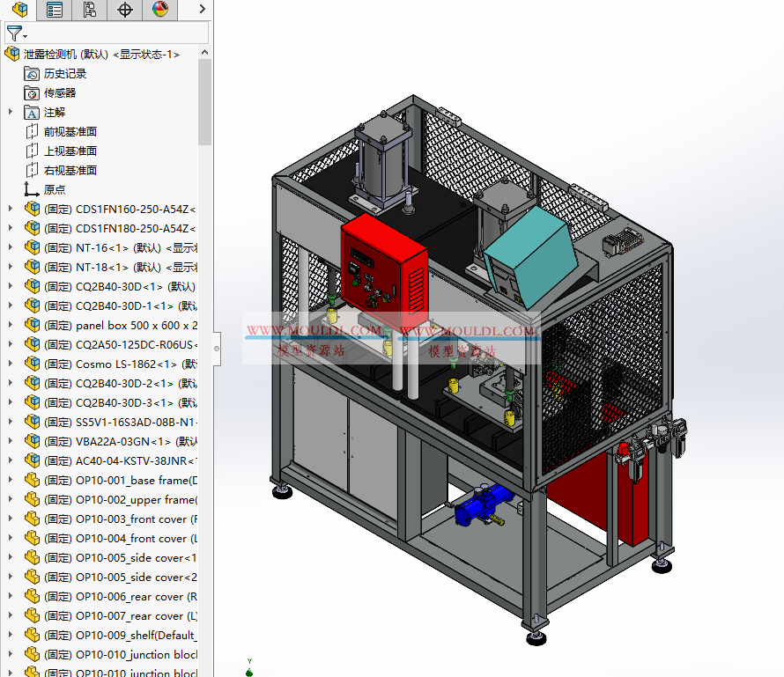Open the PropertyManager tab

[x=55, y=10]
